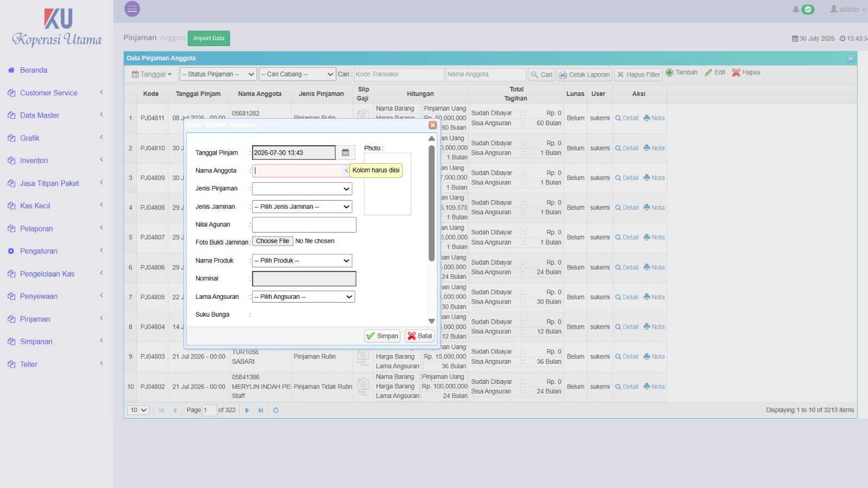Click the Import Data button
This screenshot has height=488, width=868.
coord(209,38)
